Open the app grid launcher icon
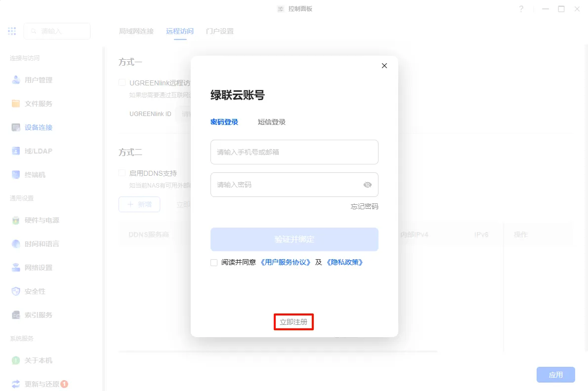The image size is (588, 391). 12,31
